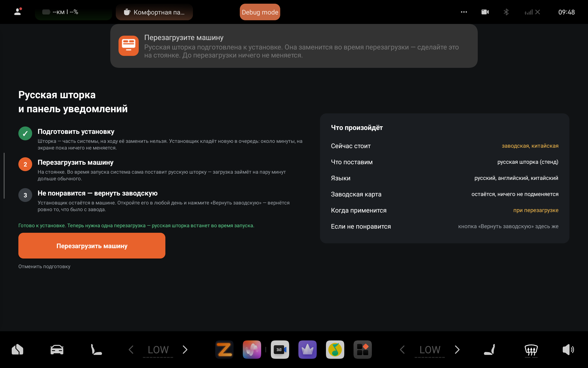Click Отменить подготовку link
This screenshot has height=368, width=588.
tap(45, 266)
